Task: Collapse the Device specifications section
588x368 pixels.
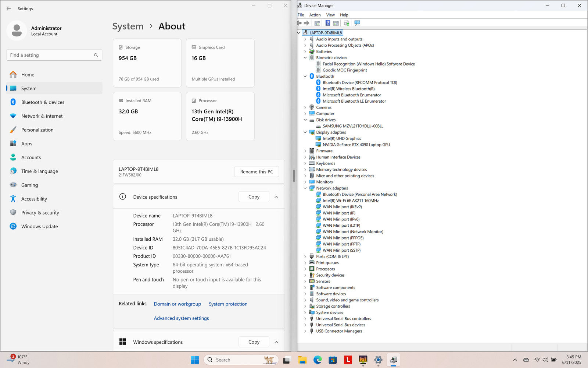Action: pyautogui.click(x=276, y=197)
